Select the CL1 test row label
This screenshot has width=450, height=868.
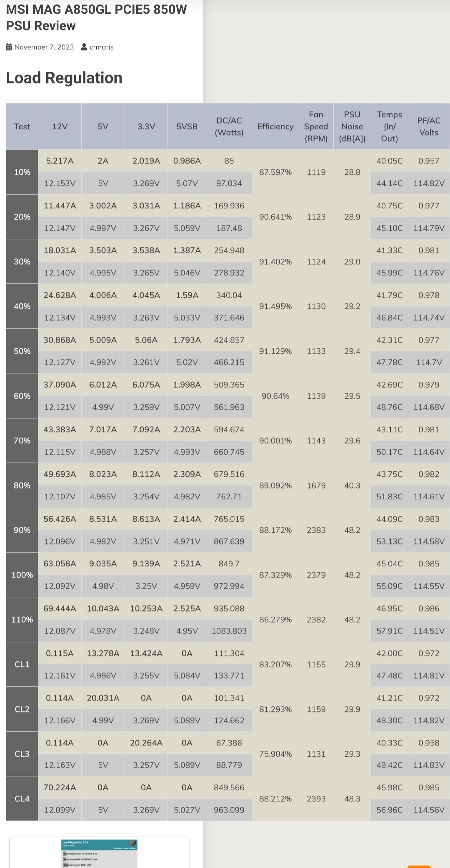pos(22,664)
